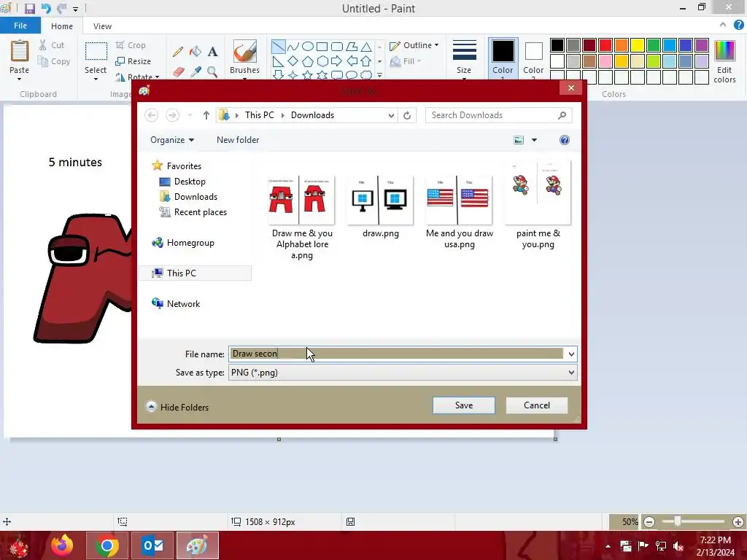The height and width of the screenshot is (560, 747).
Task: Select Homegroup in navigation pane
Action: (190, 243)
